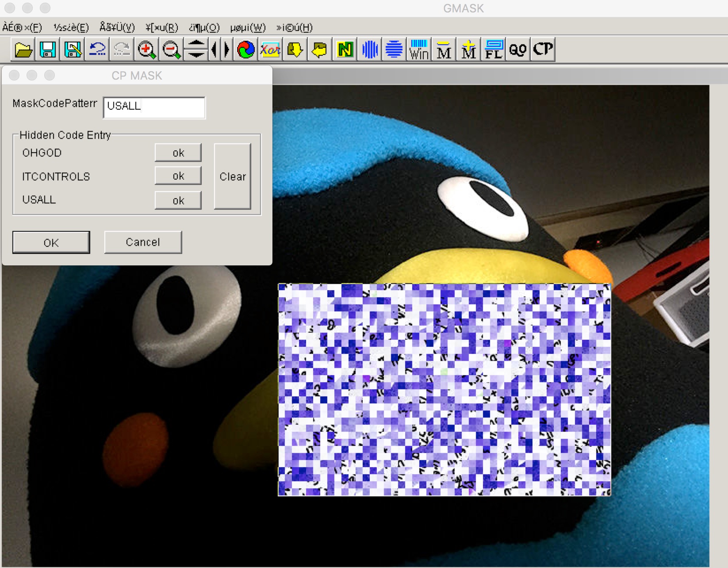
Task: Open the menu ending in (R)
Action: point(162,27)
